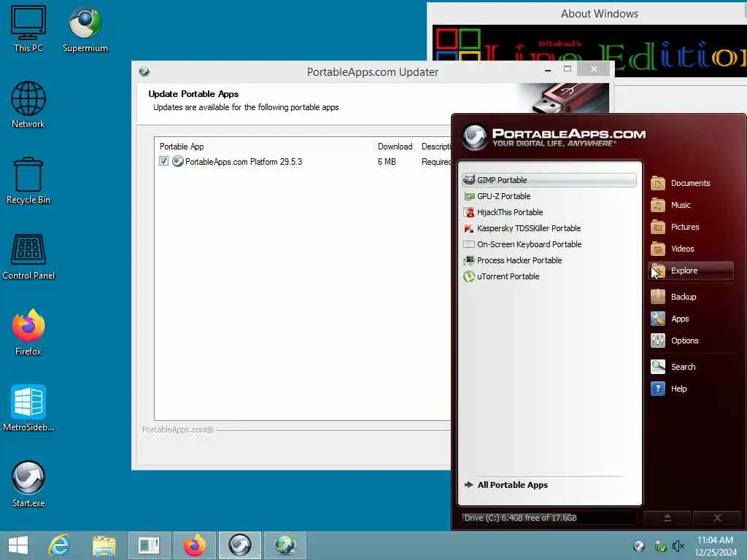Launch GIMP Portable from the app list
This screenshot has height=560, width=747.
(x=549, y=180)
